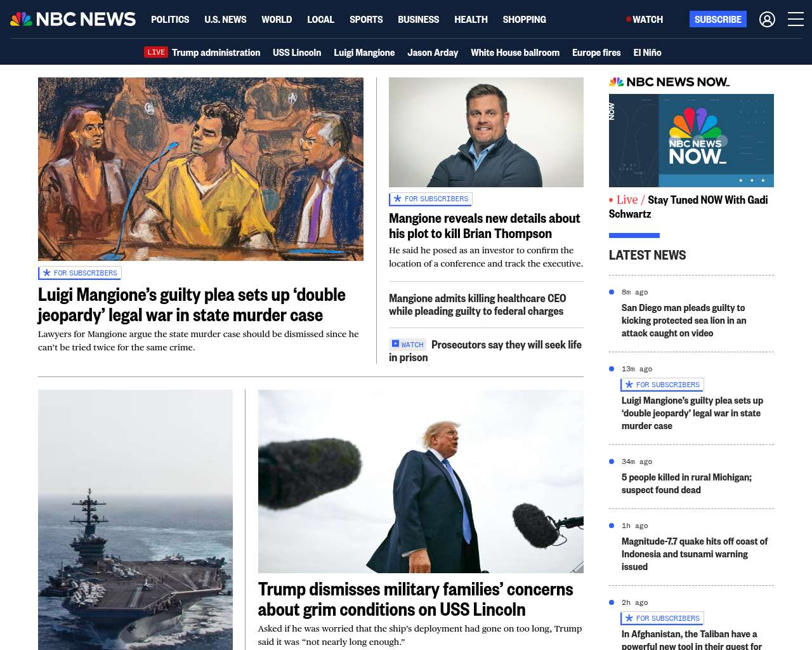Click the For Subscribers tag on 2h ago item

coord(662,618)
